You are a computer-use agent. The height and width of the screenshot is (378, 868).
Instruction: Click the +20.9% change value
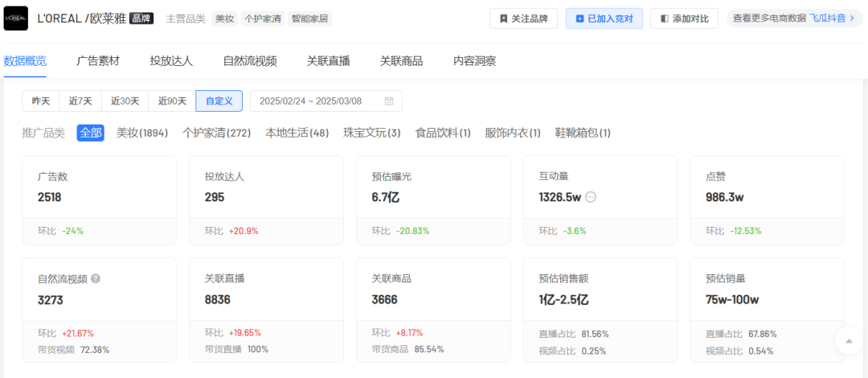(x=244, y=231)
